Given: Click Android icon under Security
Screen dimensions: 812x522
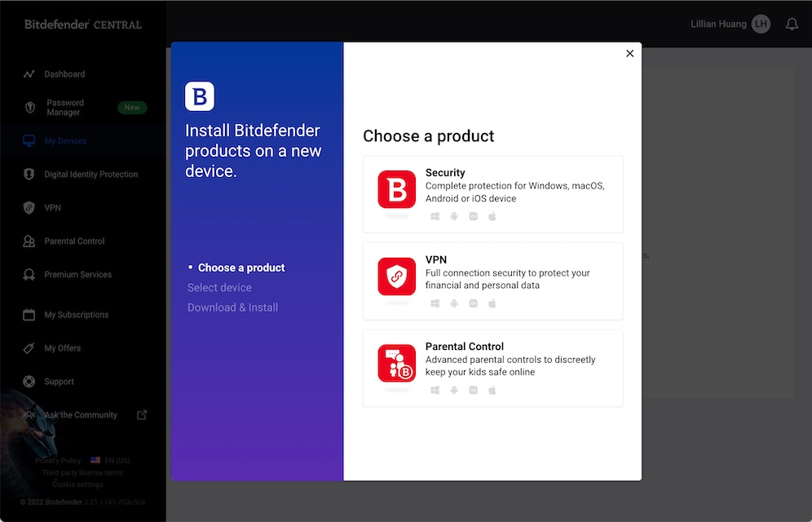Looking at the screenshot, I should click(x=454, y=216).
